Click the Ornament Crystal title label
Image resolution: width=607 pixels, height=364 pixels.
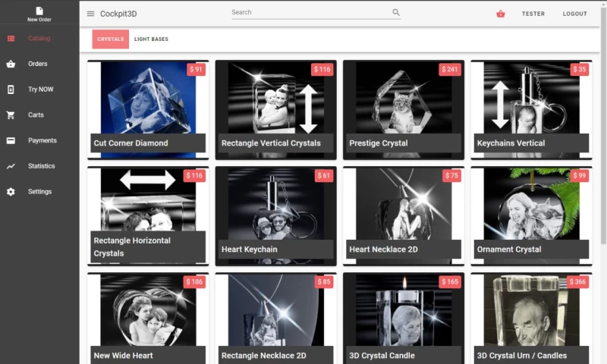[x=509, y=249]
